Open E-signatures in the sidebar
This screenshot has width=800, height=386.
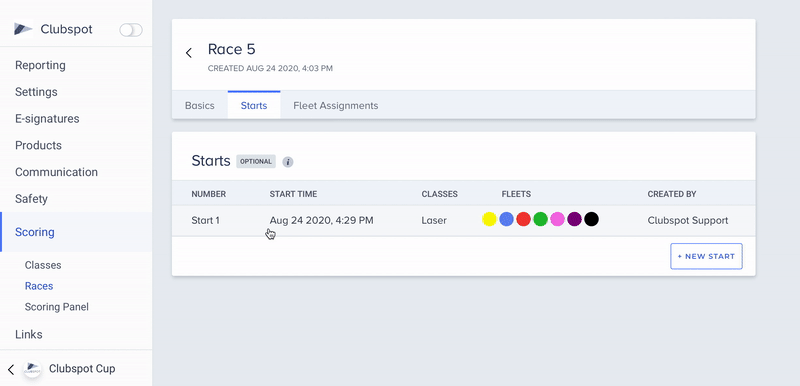[x=47, y=119]
